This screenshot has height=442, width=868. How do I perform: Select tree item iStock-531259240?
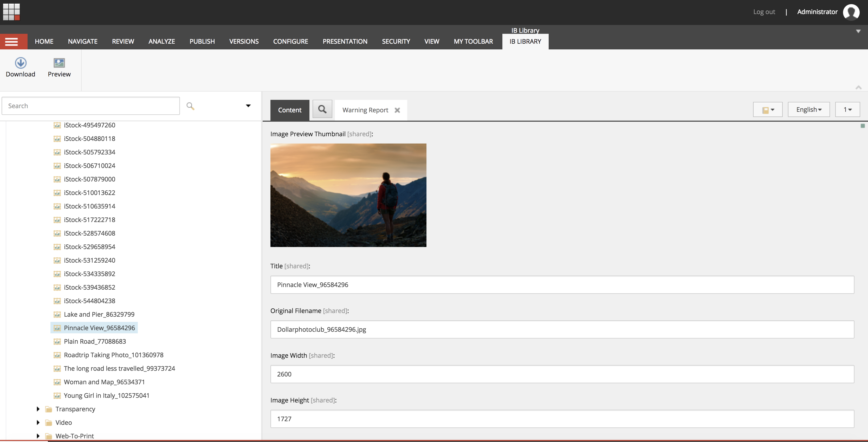(x=90, y=261)
